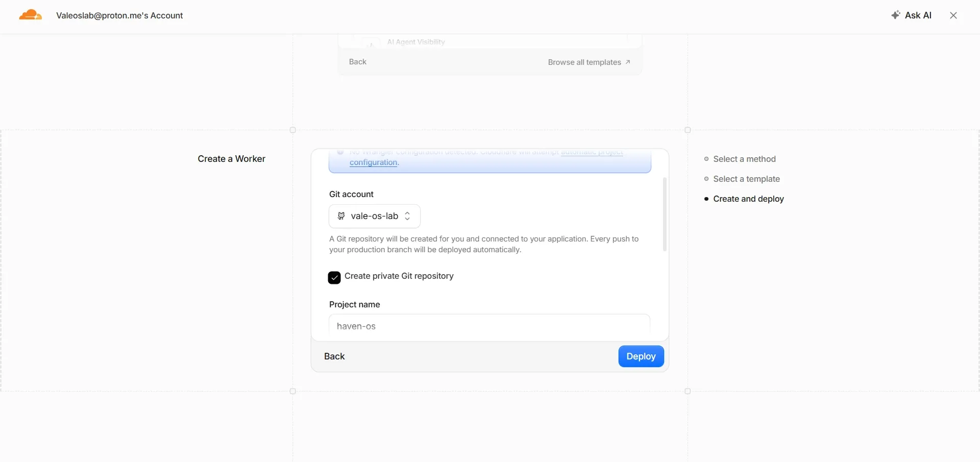The image size is (980, 462).
Task: Click the GitHub icon in Git account selector
Action: click(341, 216)
